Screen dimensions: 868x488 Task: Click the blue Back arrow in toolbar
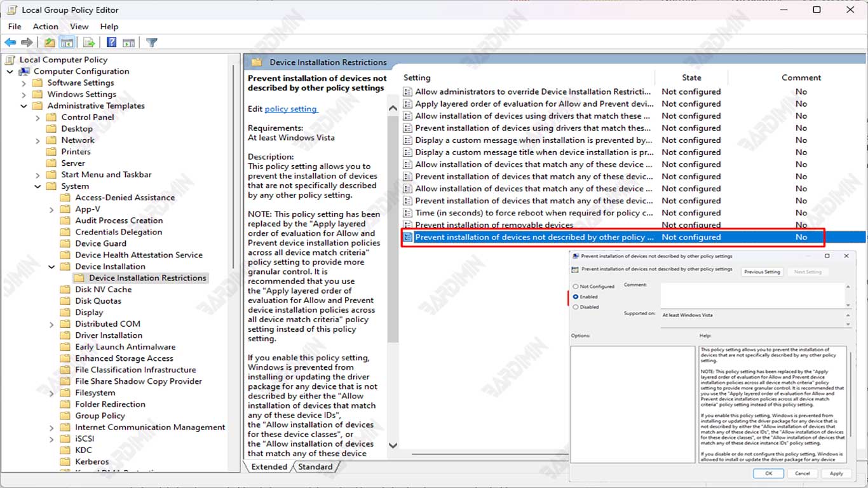point(10,43)
